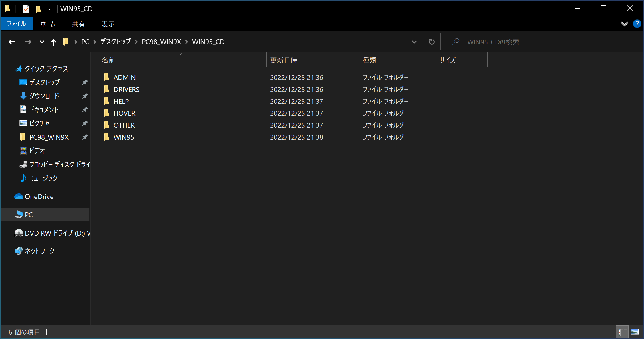
Task: Open the Customize Quick Access Toolbar dropdown
Action: coord(49,9)
